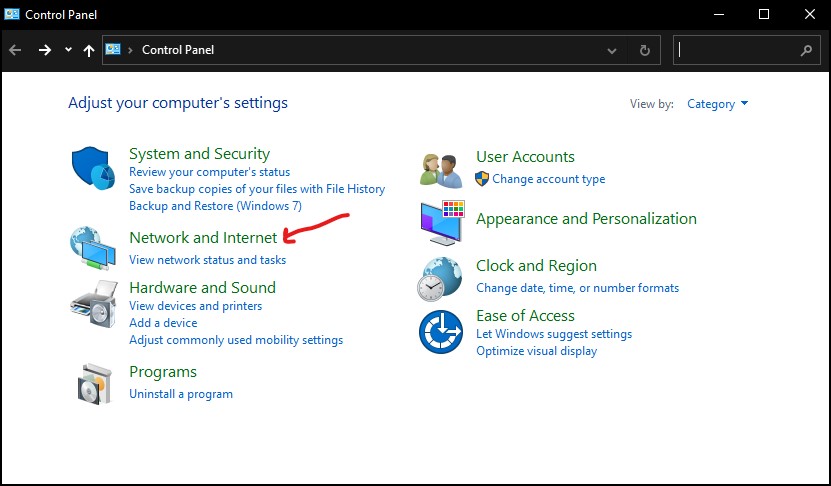831x486 pixels.
Task: Open the System and Security shield icon
Action: point(93,168)
